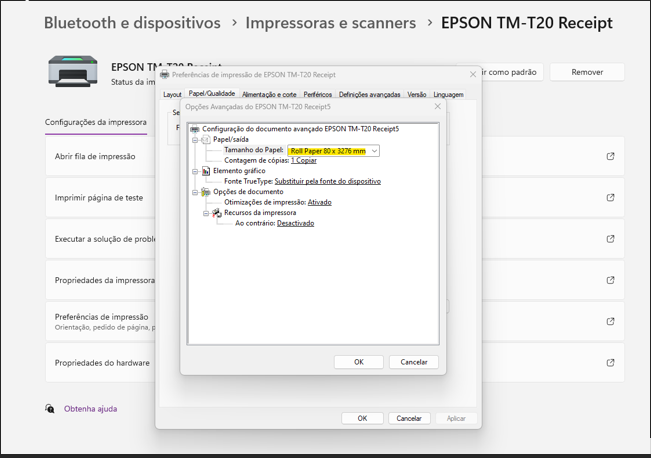Click the Obtenha ajuda help icon

50,409
